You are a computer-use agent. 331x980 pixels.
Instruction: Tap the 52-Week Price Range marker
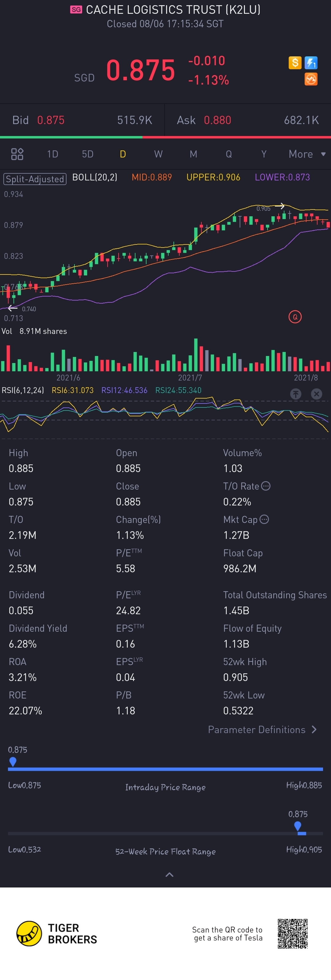[298, 826]
